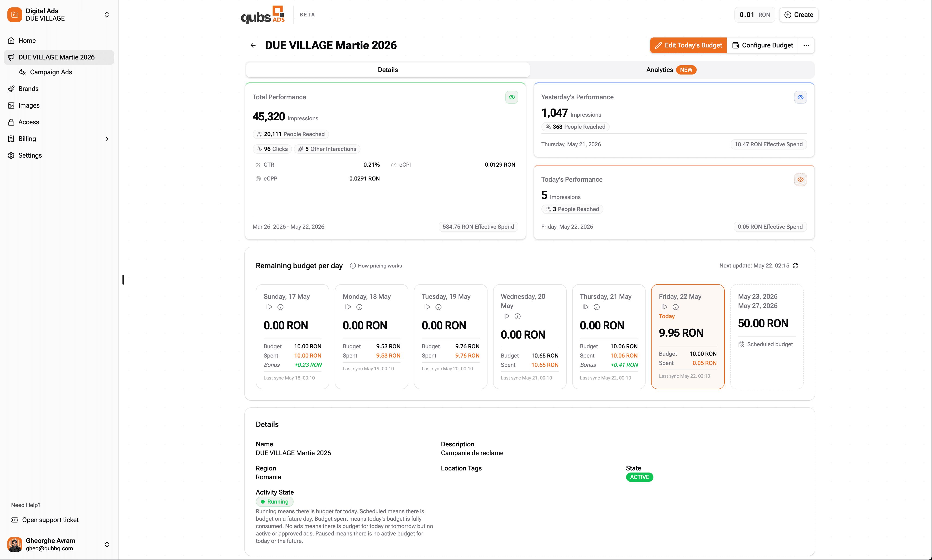Open the user account menu chevron
The width and height of the screenshot is (932, 560).
point(107,544)
